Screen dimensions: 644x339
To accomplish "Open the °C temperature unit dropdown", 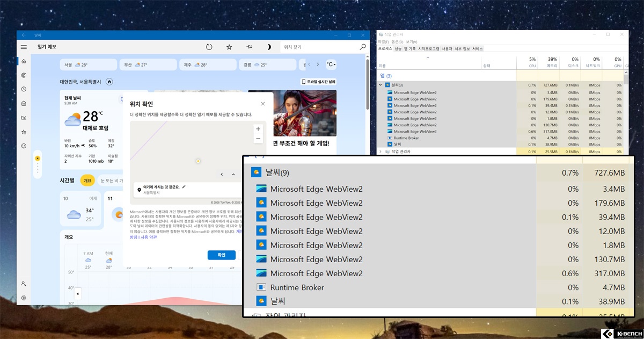I will [331, 64].
